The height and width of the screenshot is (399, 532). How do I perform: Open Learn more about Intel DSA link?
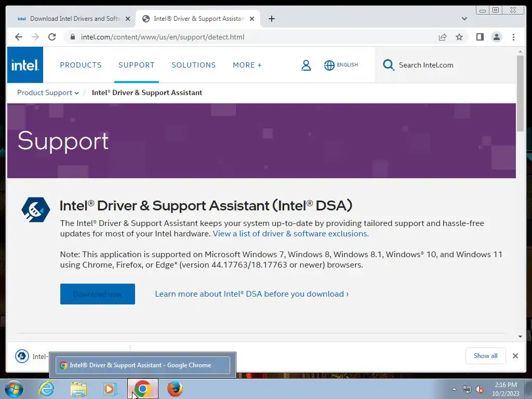click(252, 294)
